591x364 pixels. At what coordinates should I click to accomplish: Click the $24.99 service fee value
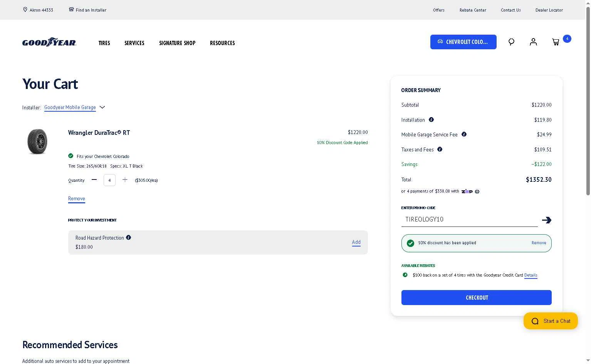[544, 134]
